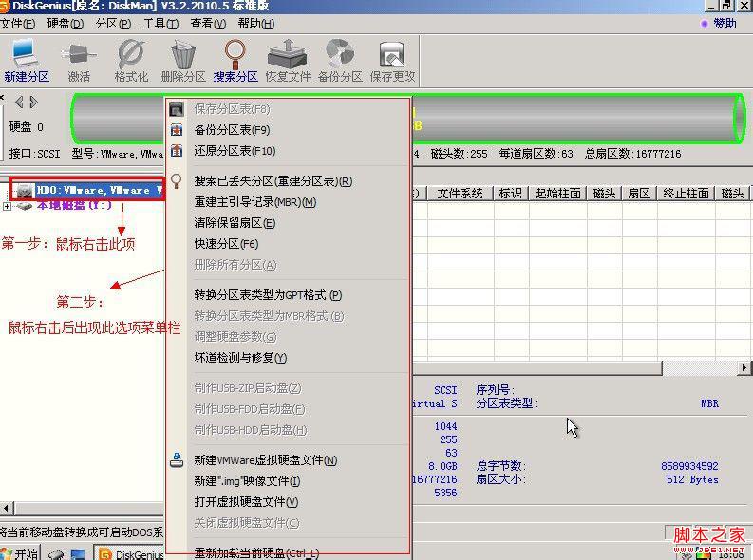Choose 快速分区(F6) from the context menu

287,244
